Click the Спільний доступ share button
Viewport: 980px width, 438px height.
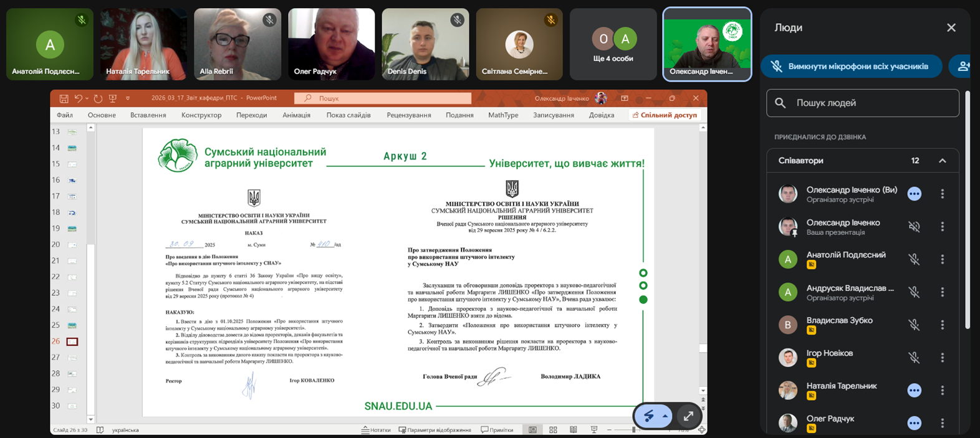coord(665,115)
